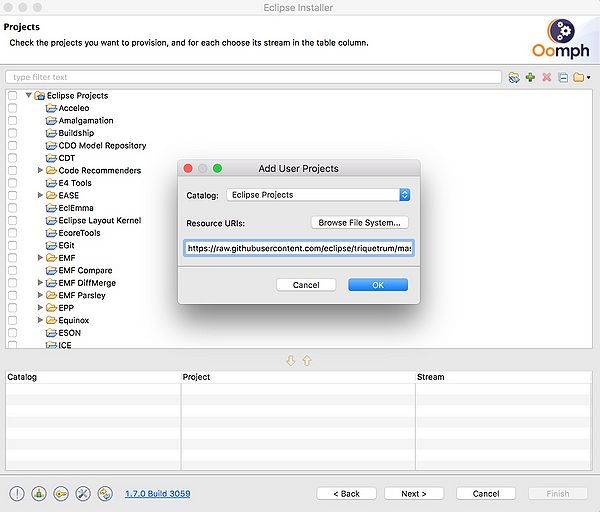Click the collapse all icon in toolbar
This screenshot has height=512, width=600.
(563, 77)
